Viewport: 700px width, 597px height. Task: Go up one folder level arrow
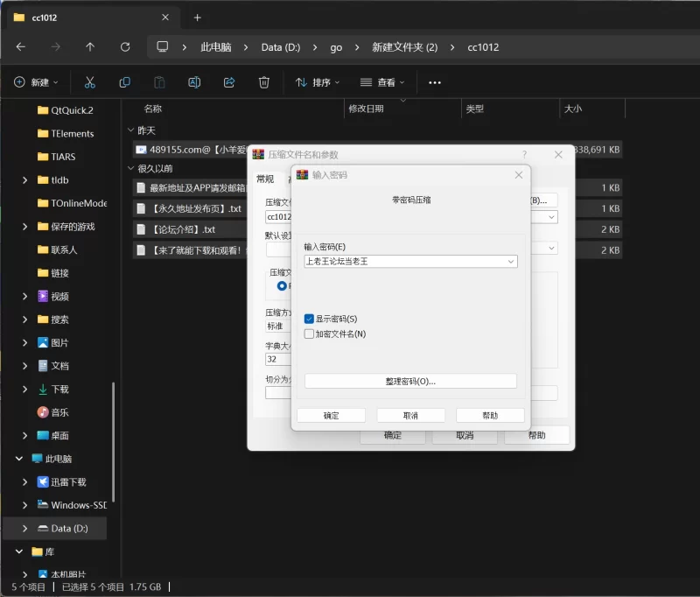[90, 47]
